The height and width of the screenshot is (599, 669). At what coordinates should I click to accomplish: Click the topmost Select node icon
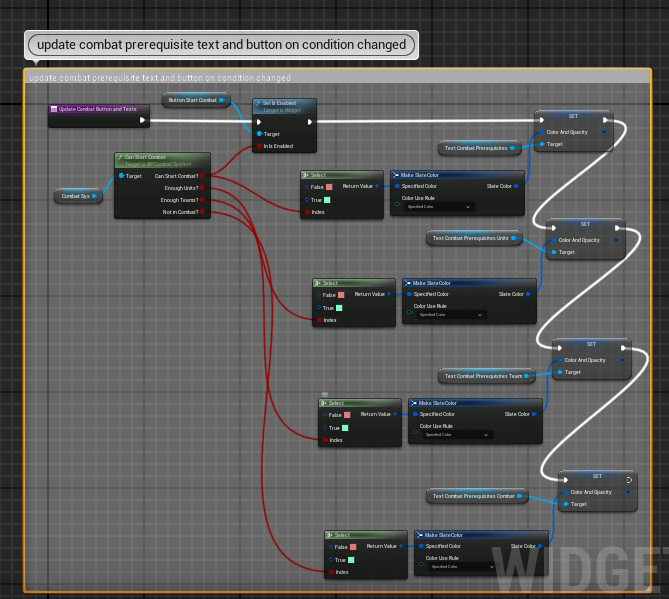(x=305, y=175)
